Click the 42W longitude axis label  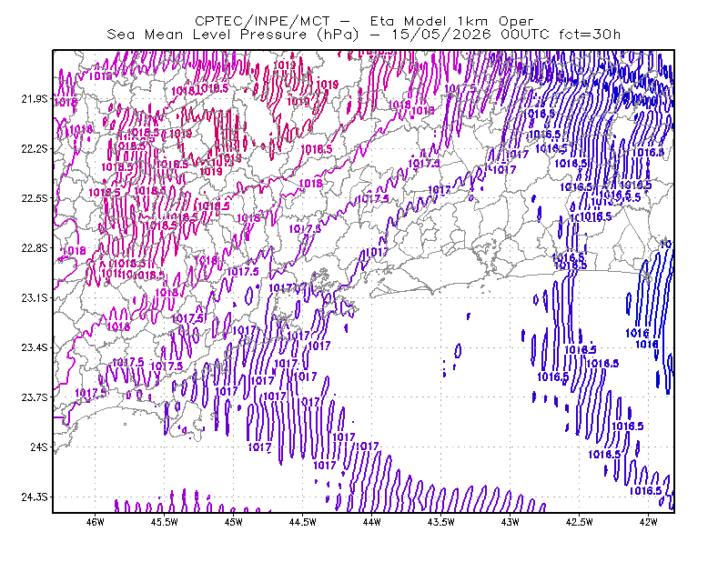tap(648, 522)
